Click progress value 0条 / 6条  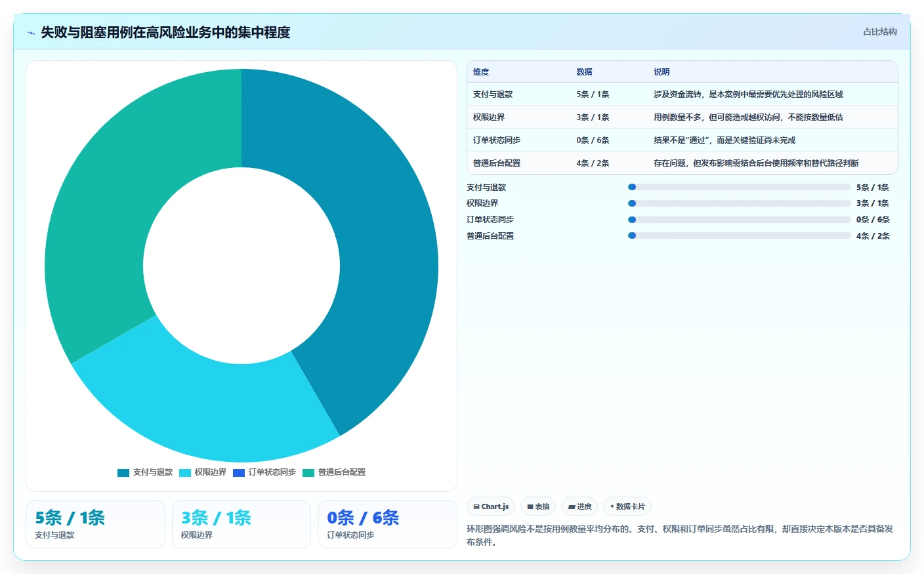pyautogui.click(x=873, y=220)
